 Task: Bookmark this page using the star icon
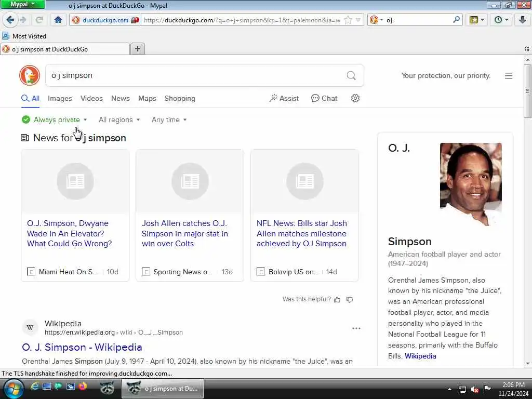[348, 20]
